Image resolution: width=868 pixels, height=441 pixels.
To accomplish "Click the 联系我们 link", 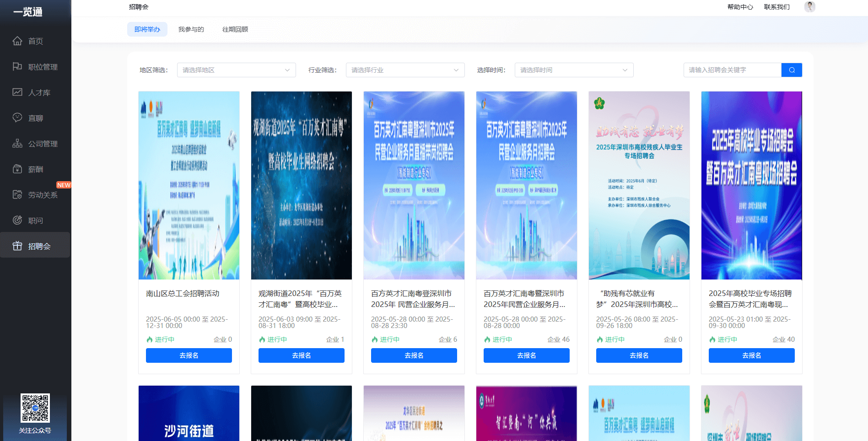I will [x=777, y=7].
